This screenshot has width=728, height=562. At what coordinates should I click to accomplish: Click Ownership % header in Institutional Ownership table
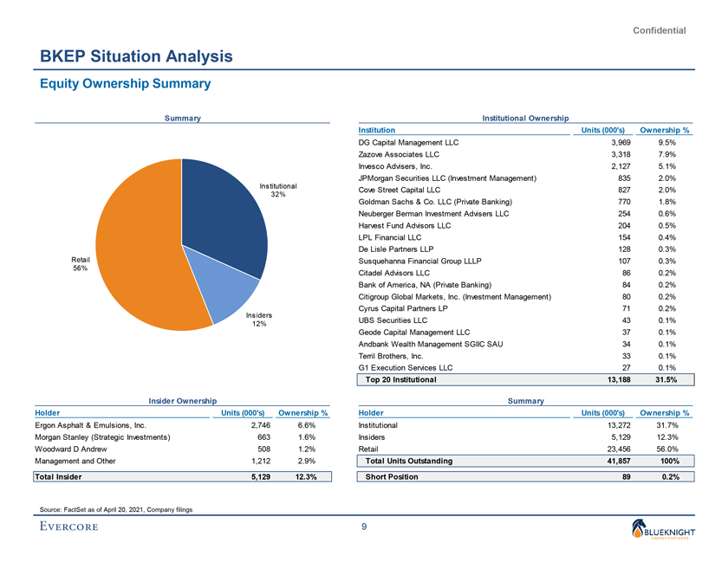pyautogui.click(x=663, y=130)
